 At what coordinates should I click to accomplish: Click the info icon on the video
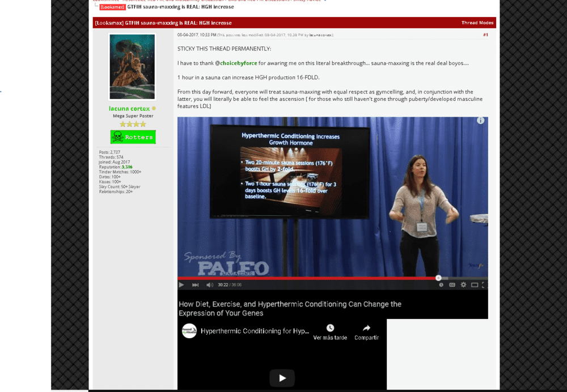click(480, 121)
